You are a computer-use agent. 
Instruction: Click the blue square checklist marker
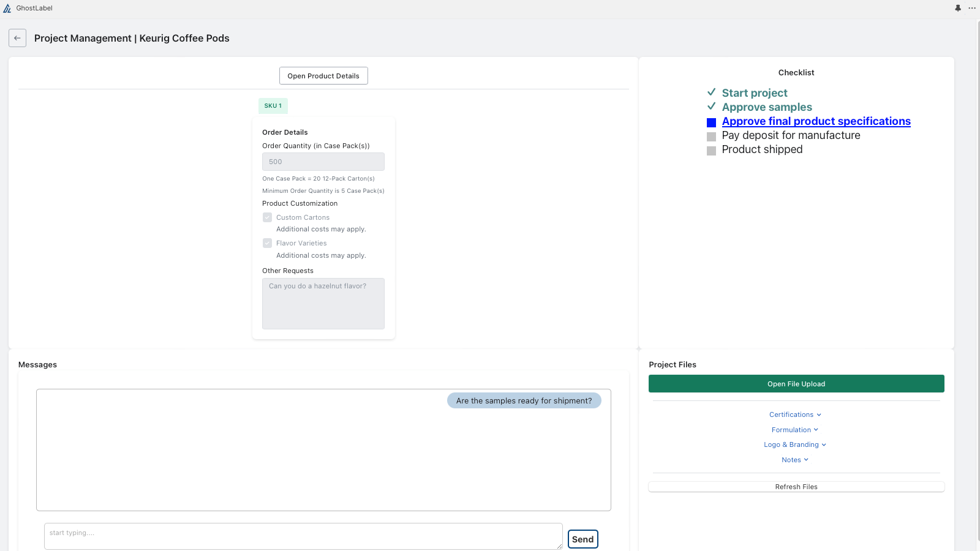pyautogui.click(x=711, y=122)
